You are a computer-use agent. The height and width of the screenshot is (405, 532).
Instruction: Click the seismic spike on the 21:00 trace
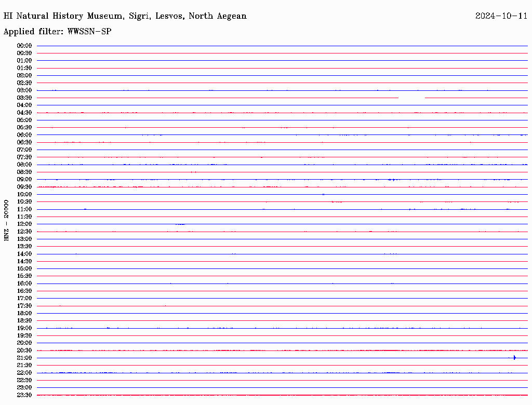pyautogui.click(x=514, y=358)
